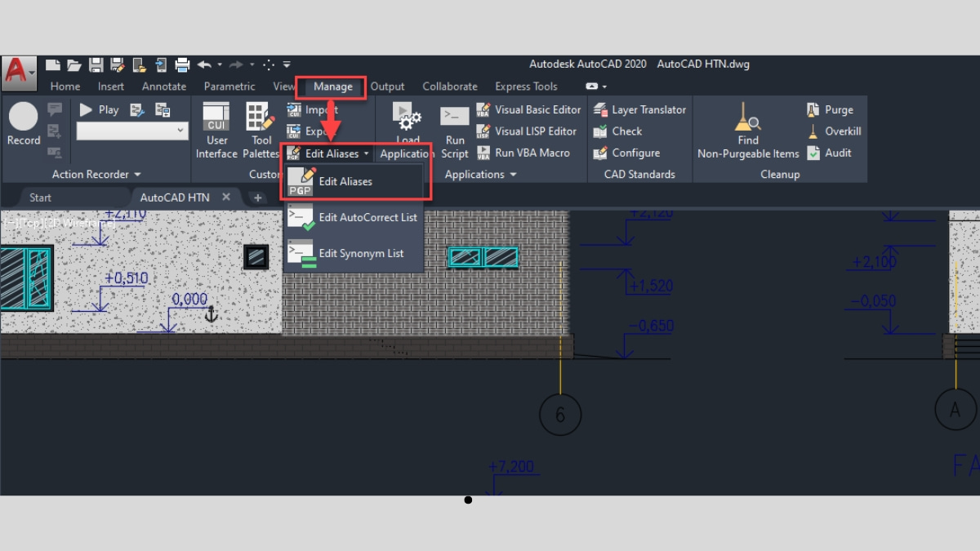Open the Collaborate ribbon tab
The height and width of the screenshot is (551, 980).
tap(450, 87)
